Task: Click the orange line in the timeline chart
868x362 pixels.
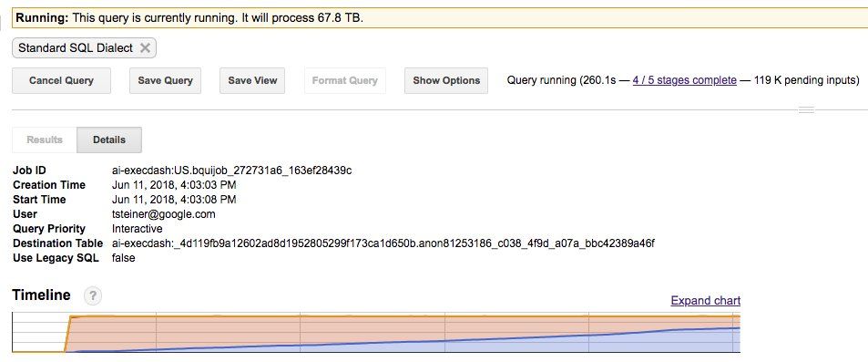Action: pyautogui.click(x=387, y=316)
